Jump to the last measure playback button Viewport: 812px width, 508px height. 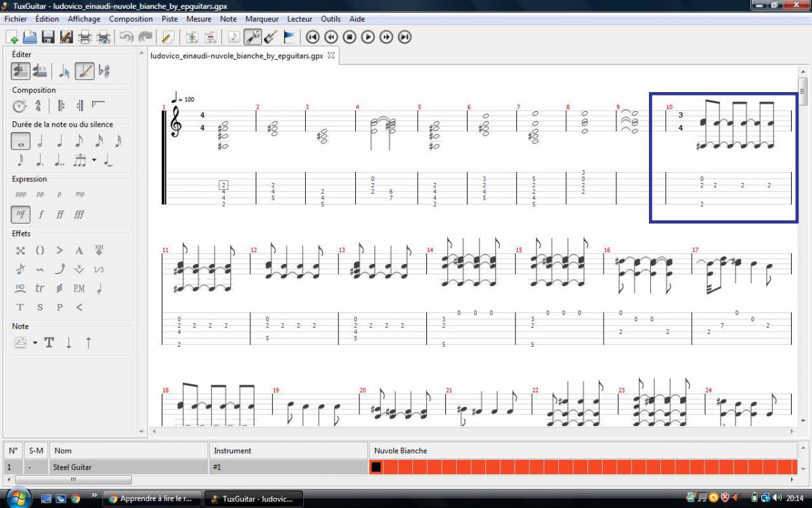[x=405, y=37]
